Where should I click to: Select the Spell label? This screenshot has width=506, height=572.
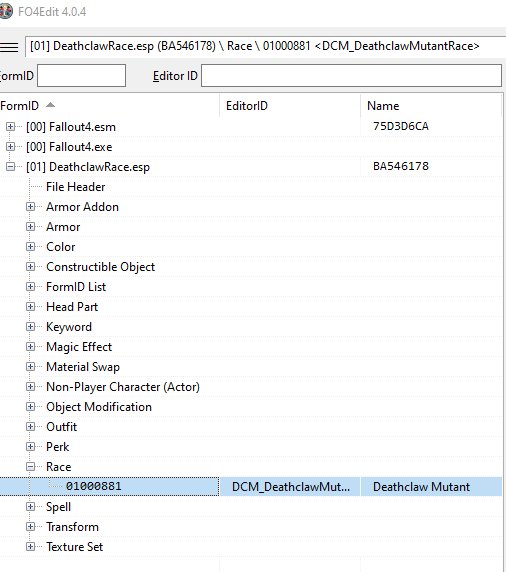coord(58,507)
